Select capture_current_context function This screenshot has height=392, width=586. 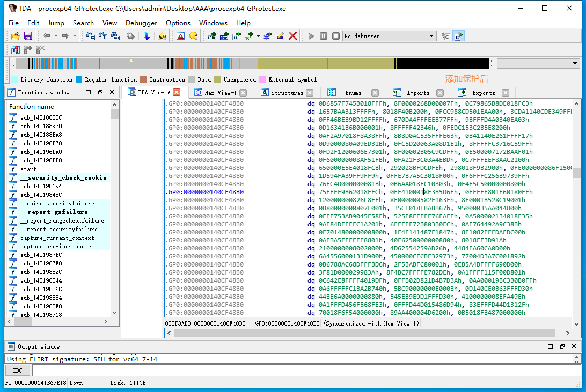pos(57,238)
